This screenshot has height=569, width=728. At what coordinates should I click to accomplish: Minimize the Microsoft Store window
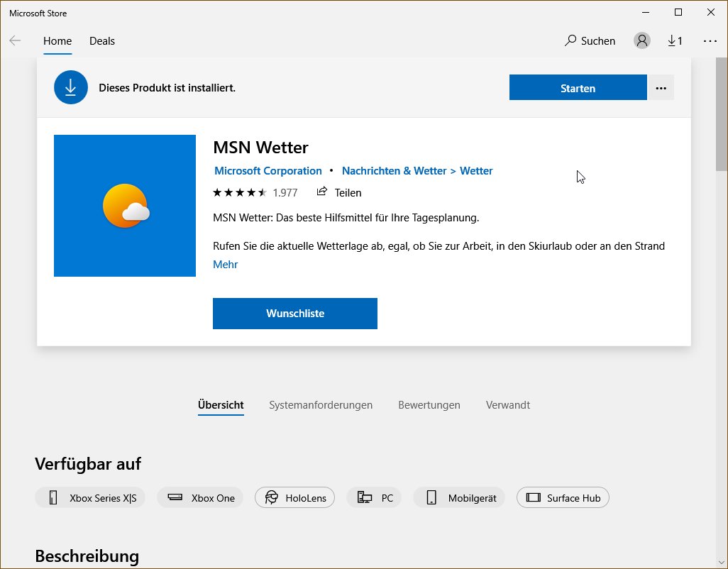point(646,13)
